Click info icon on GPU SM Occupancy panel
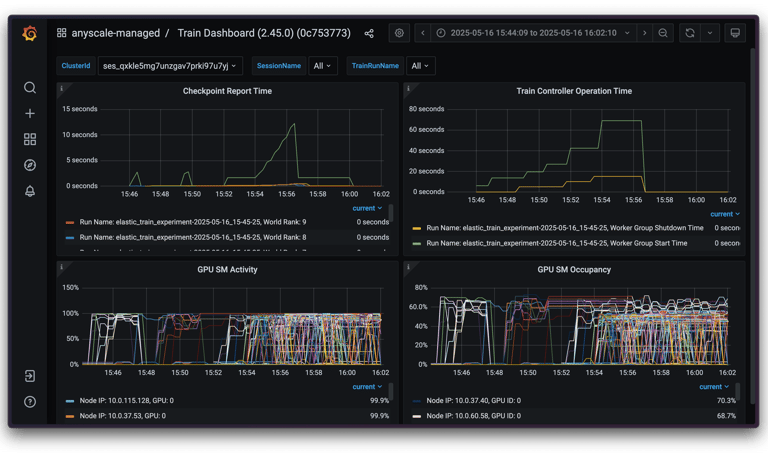768x457 pixels. pos(408,267)
